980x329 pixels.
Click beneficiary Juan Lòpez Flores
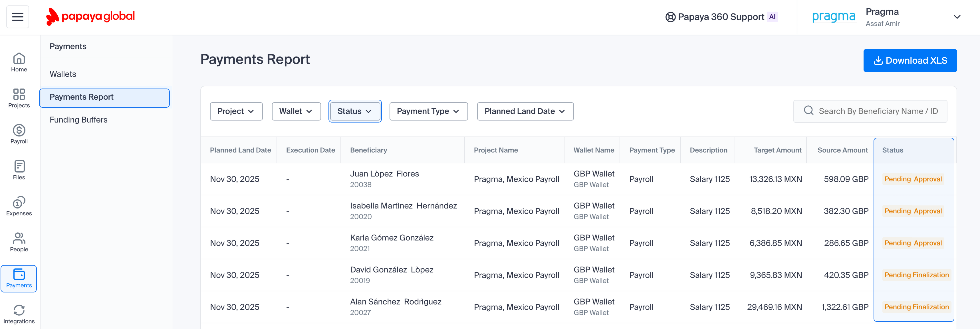(x=384, y=174)
